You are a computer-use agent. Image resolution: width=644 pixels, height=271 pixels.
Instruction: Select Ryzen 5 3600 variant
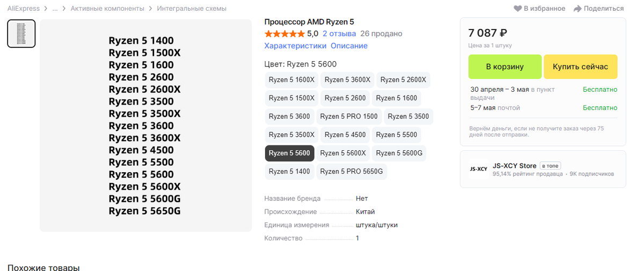coord(289,116)
